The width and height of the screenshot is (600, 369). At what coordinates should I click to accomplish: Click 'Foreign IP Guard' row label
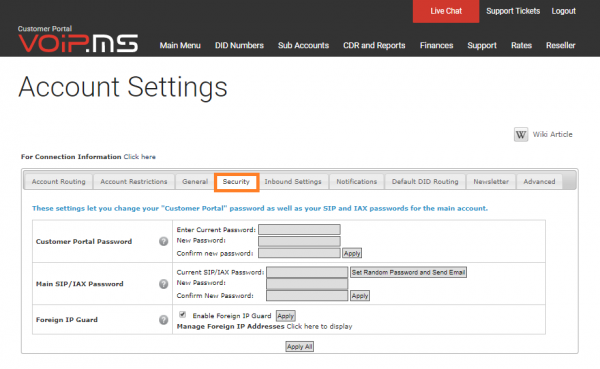point(67,320)
